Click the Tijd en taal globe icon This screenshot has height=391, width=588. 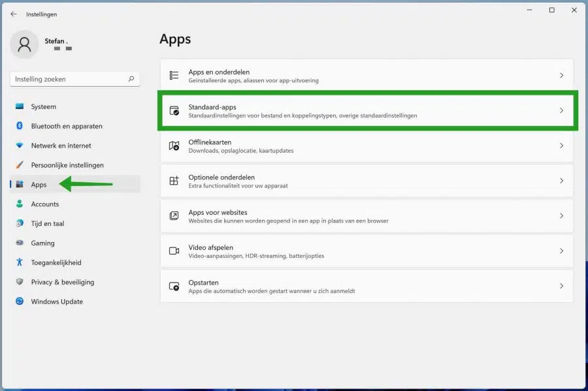(x=20, y=223)
